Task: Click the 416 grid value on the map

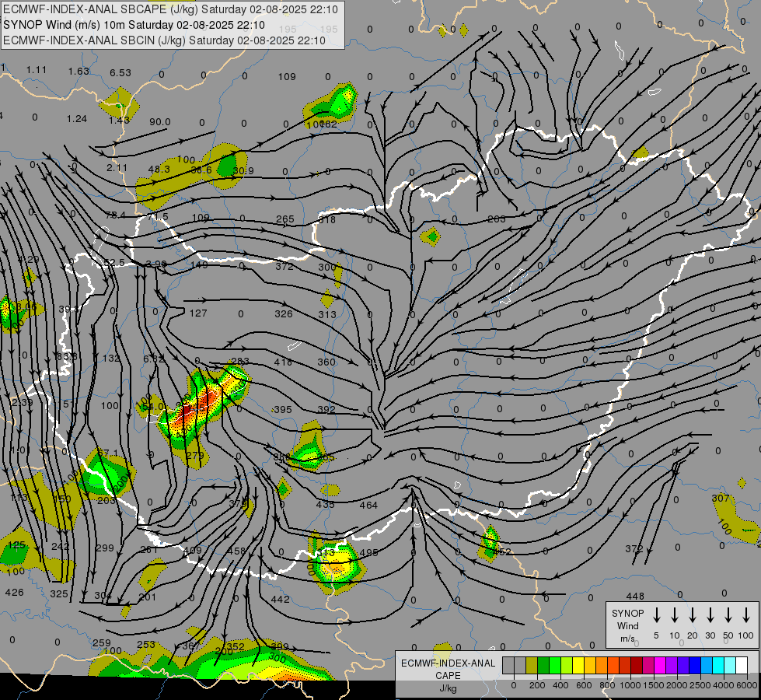Action: [x=283, y=362]
